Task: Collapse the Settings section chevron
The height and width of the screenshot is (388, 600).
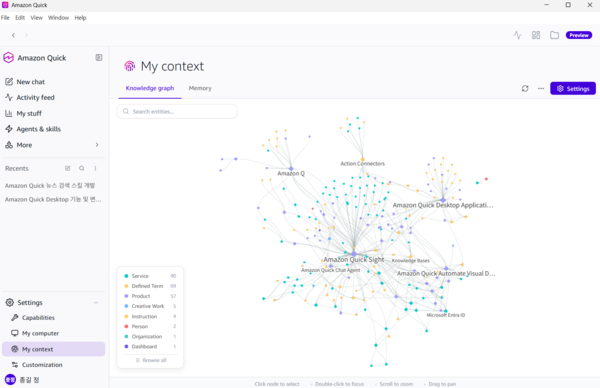Action: pyautogui.click(x=96, y=303)
